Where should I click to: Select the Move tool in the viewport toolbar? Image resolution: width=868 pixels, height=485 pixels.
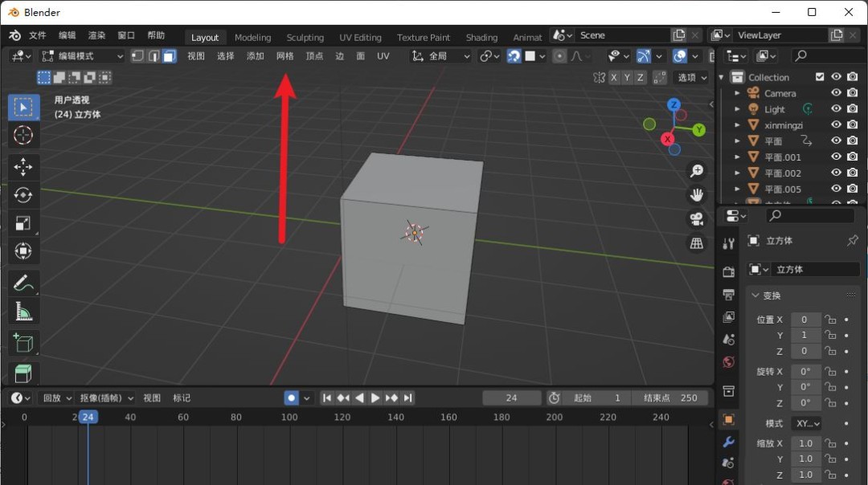click(23, 167)
